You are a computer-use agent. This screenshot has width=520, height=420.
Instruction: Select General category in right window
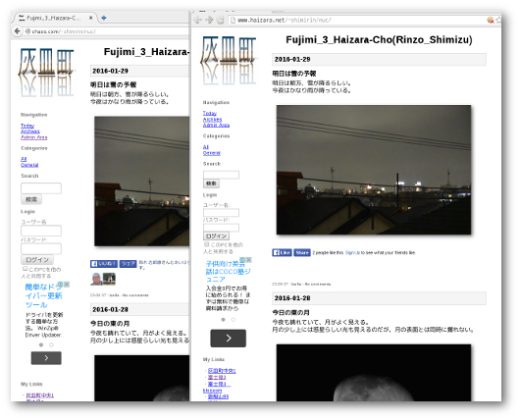212,153
